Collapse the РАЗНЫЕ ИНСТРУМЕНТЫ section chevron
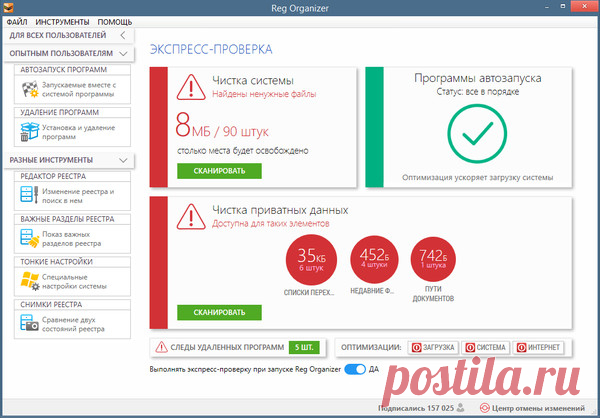Screen dimensions: 600x418 [x=123, y=160]
